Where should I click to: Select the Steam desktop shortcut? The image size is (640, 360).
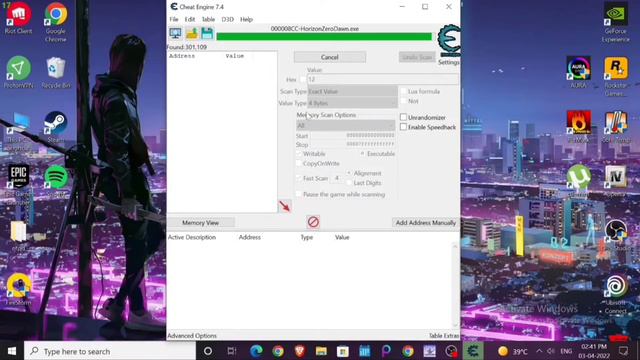click(56, 127)
